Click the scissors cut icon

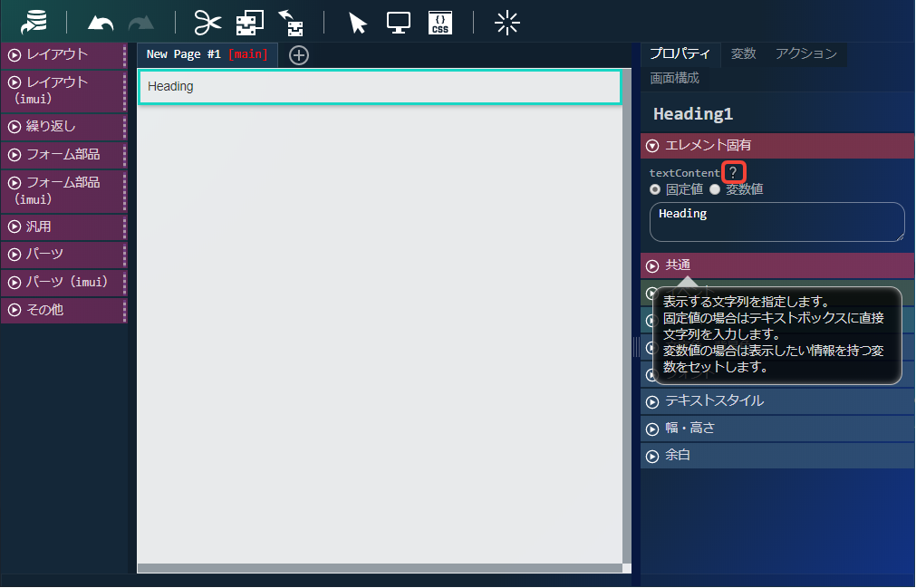(x=208, y=24)
